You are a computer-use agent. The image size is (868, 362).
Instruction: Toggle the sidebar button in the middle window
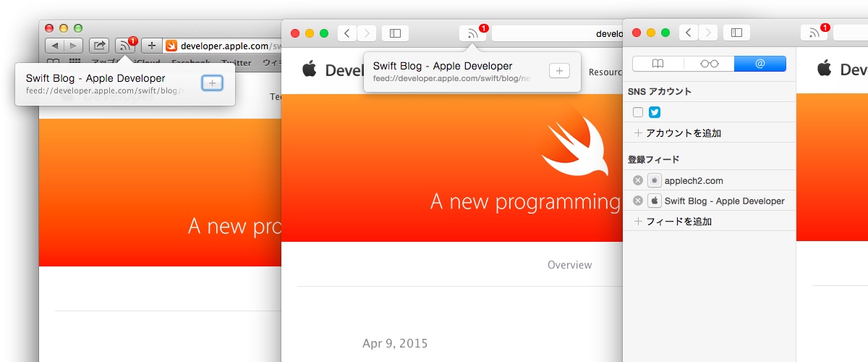[x=395, y=33]
